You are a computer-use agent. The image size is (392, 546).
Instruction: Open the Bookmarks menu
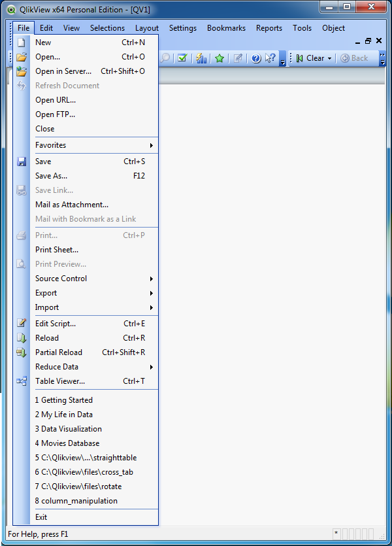click(x=226, y=28)
